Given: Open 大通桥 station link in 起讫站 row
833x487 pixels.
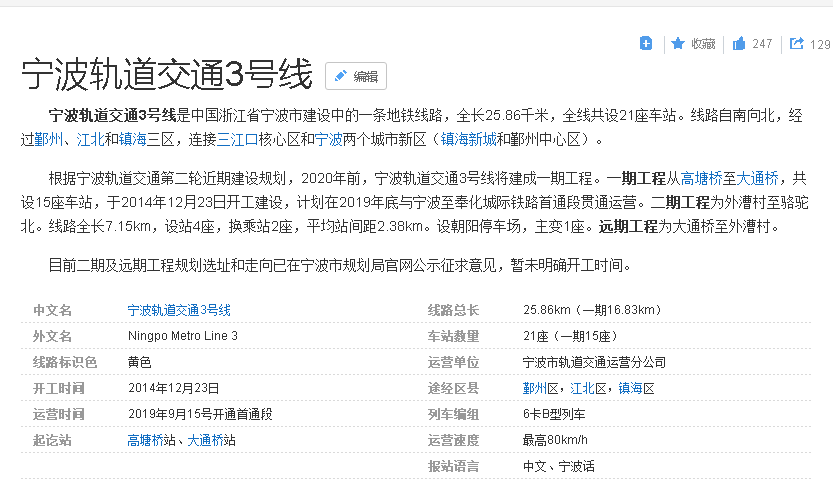Looking at the screenshot, I should 206,440.
